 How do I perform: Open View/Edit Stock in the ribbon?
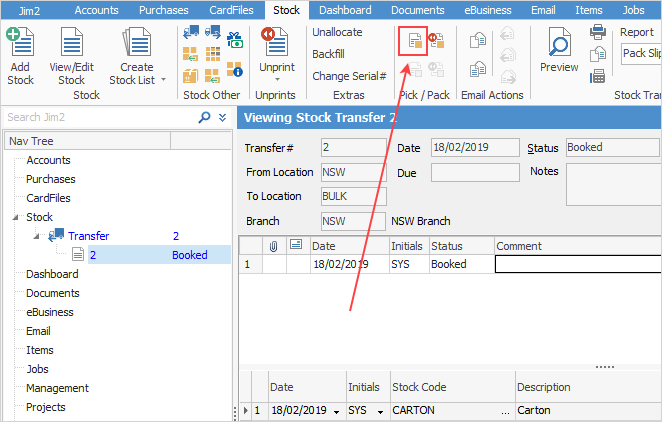coord(71,56)
